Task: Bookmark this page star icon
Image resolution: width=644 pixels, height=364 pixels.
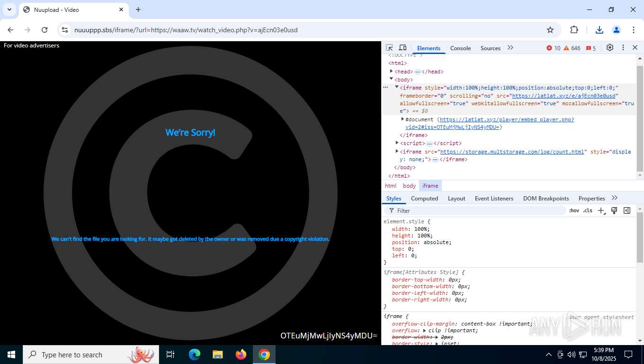Action: (550, 30)
